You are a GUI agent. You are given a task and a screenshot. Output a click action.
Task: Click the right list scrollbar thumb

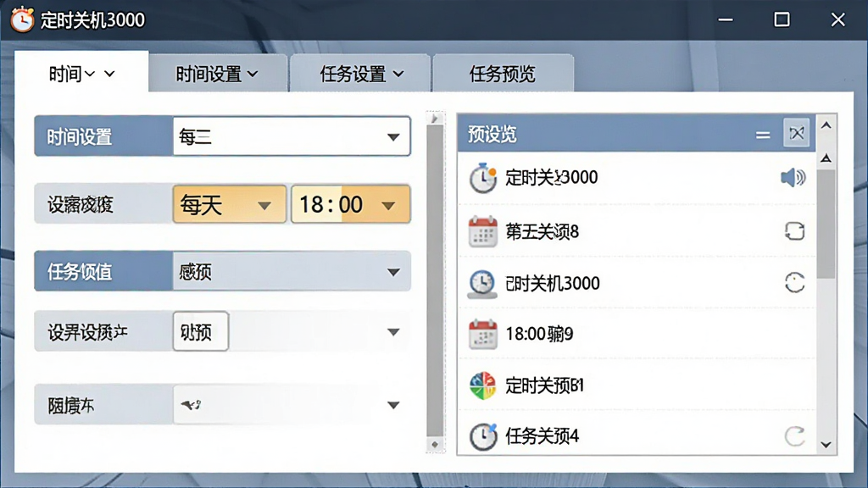point(826,224)
